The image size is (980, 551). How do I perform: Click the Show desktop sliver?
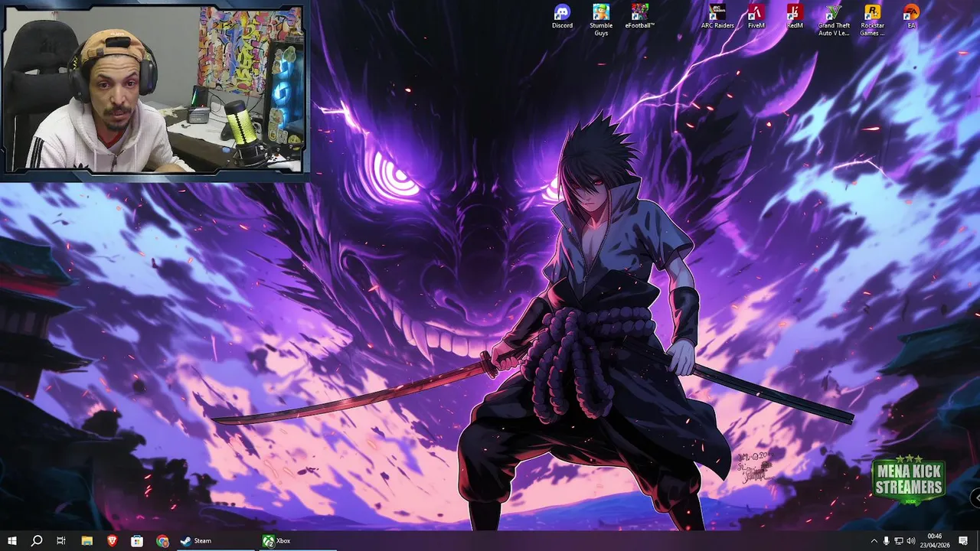click(978, 540)
